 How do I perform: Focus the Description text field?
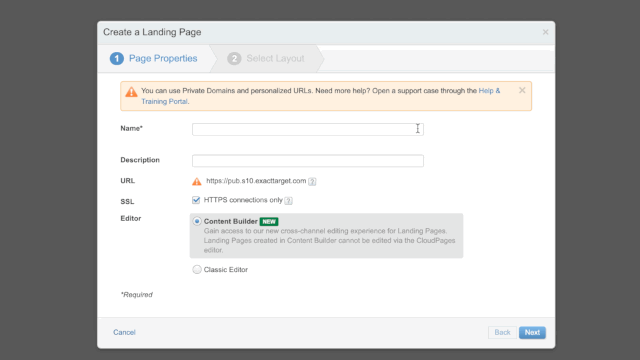click(x=308, y=161)
